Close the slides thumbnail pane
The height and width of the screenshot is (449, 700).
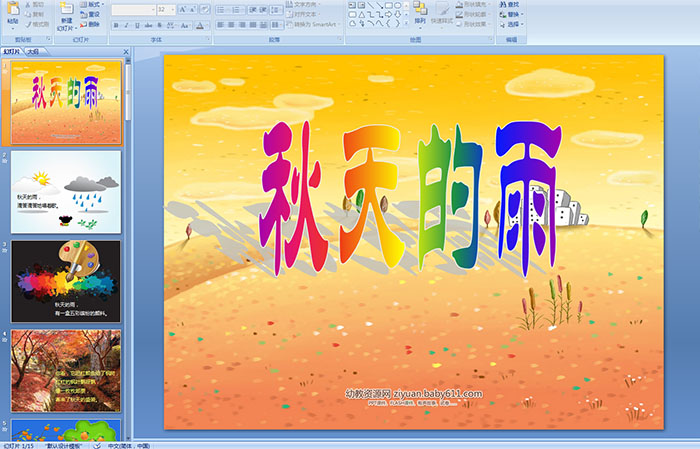tap(126, 52)
